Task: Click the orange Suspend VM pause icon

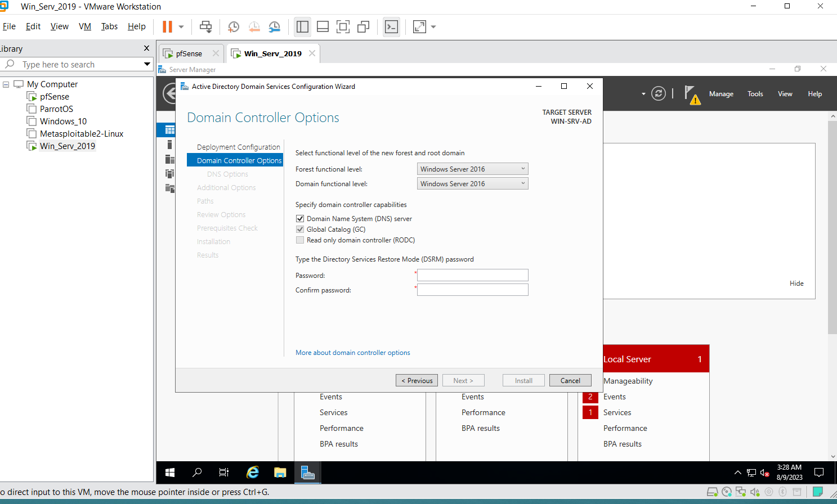Action: (167, 26)
